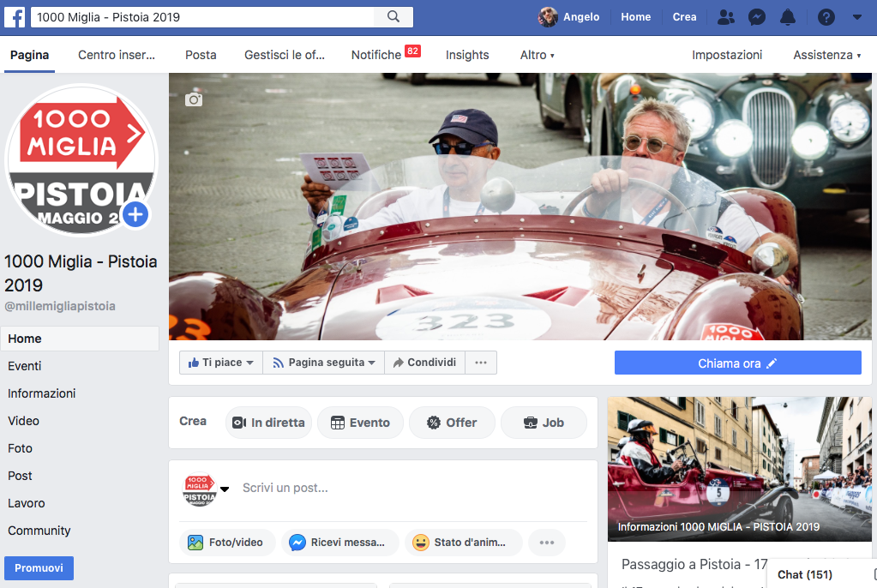This screenshot has height=588, width=877.
Task: Select Home in the left sidebar
Action: pyautogui.click(x=80, y=339)
